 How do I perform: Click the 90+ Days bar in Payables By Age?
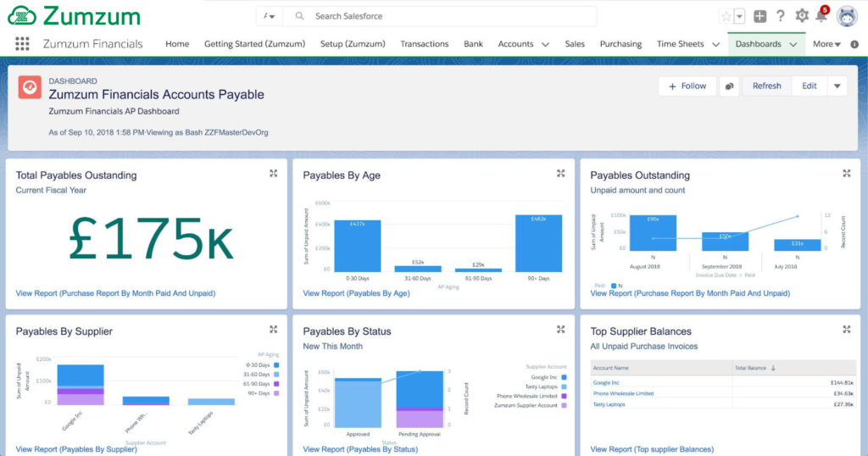(538, 243)
